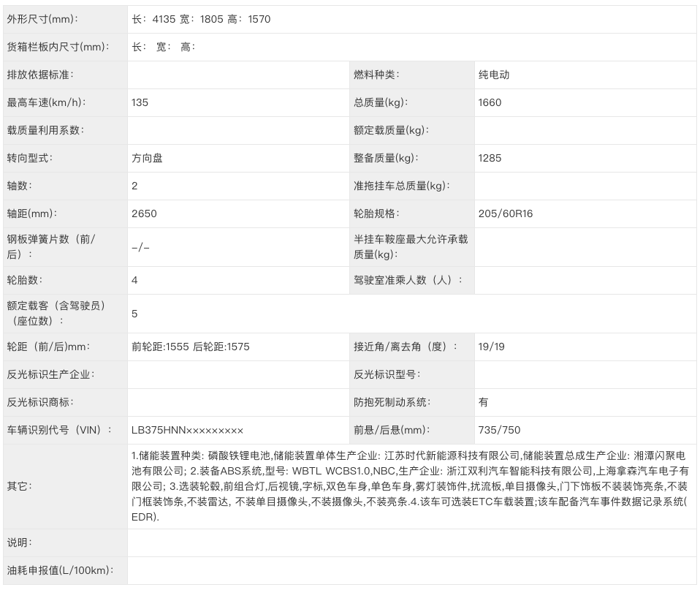Click the 前悬/后悬(mm) label
Screen dimensions: 700x590
tap(392, 430)
